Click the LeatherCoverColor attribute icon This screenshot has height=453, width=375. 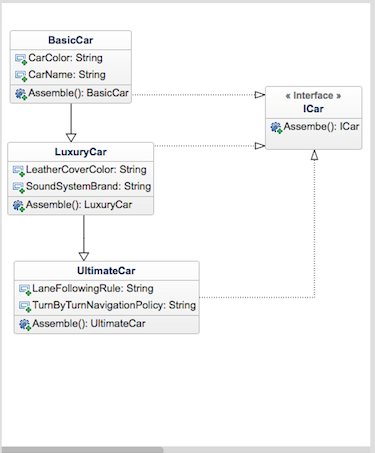(18, 171)
